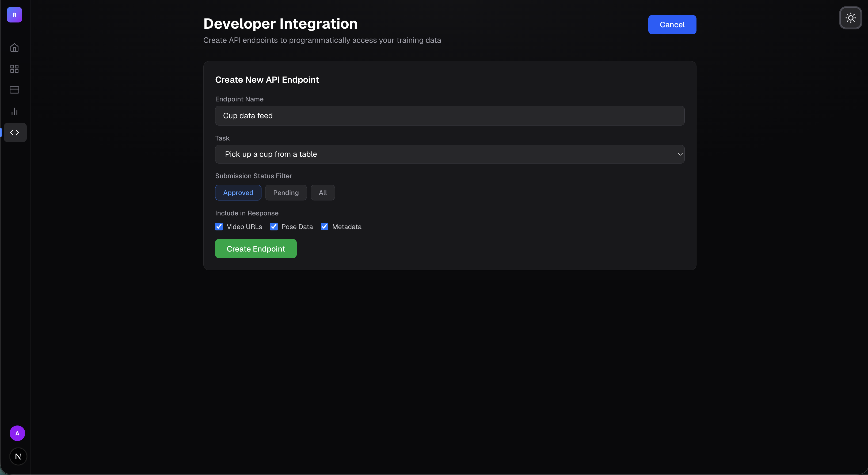Uncheck the Video URLs checkbox
The width and height of the screenshot is (868, 475).
219,227
